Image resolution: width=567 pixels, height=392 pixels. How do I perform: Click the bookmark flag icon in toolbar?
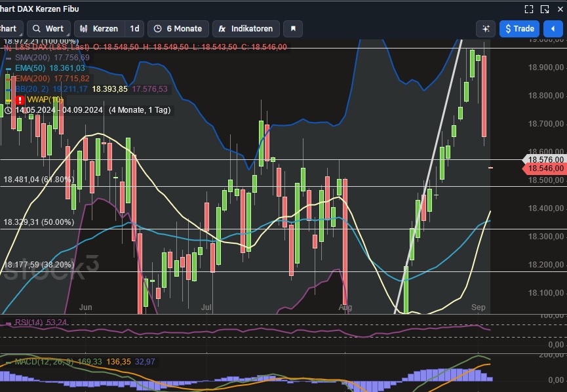(292, 29)
